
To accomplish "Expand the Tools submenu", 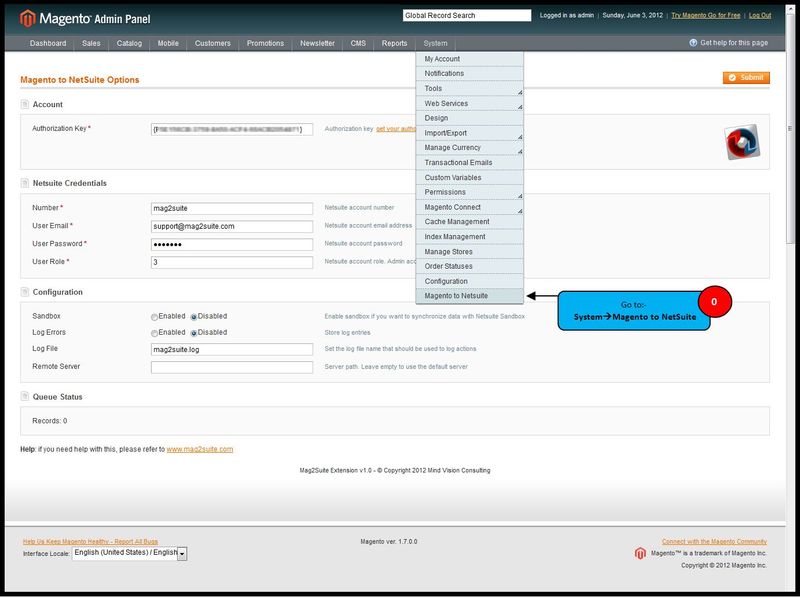I will click(x=469, y=88).
